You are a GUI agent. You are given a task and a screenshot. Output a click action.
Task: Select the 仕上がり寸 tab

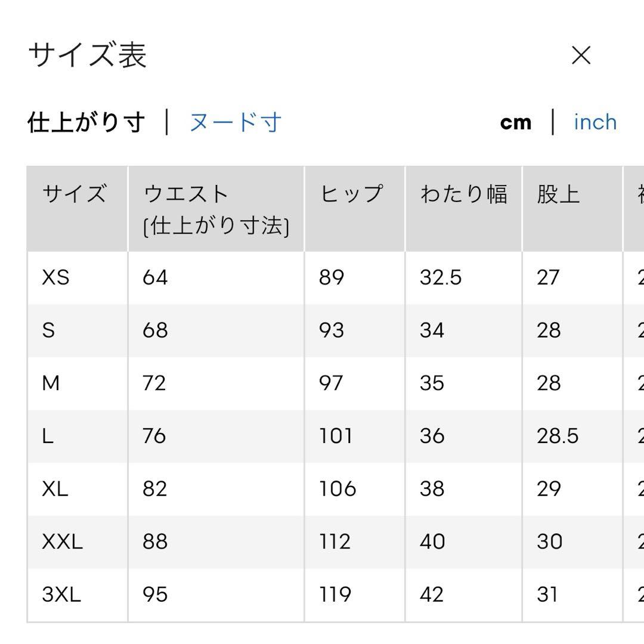click(x=86, y=122)
